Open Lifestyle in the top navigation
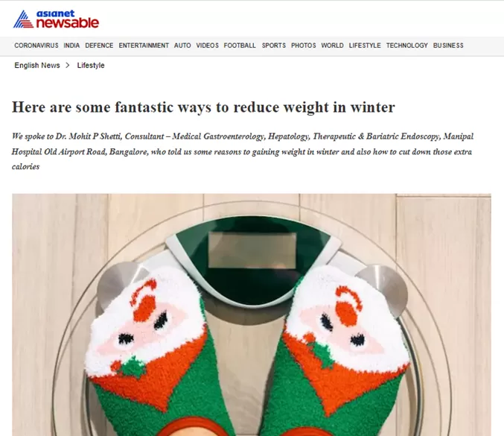The height and width of the screenshot is (436, 504). click(x=365, y=45)
